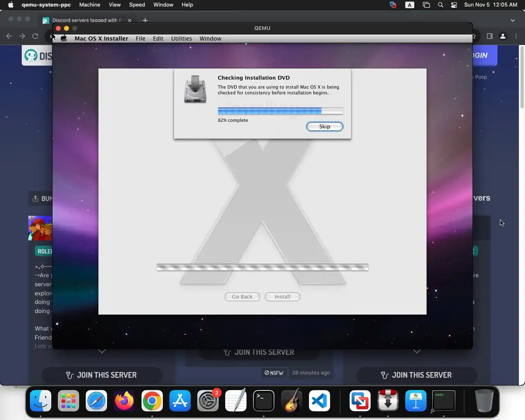Open the qemu-system-ppc menu
Viewport: 525px width, 420px height.
click(46, 5)
